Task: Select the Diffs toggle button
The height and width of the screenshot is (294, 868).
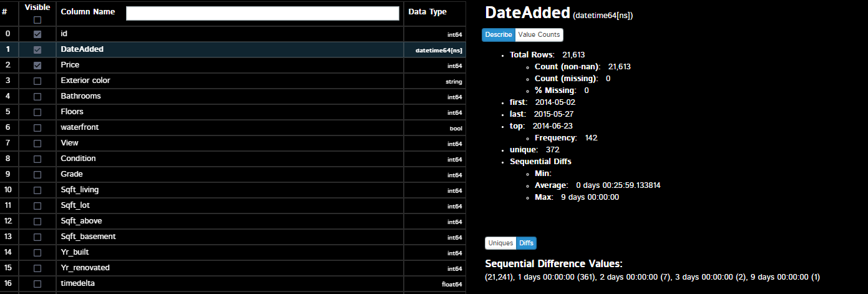Action: click(526, 243)
